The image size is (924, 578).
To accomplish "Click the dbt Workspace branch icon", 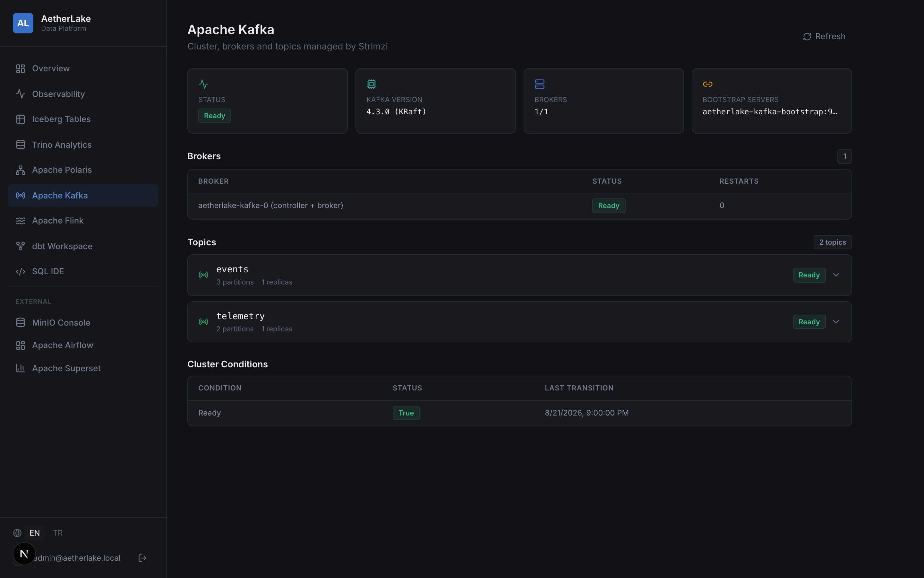I will coord(21,246).
